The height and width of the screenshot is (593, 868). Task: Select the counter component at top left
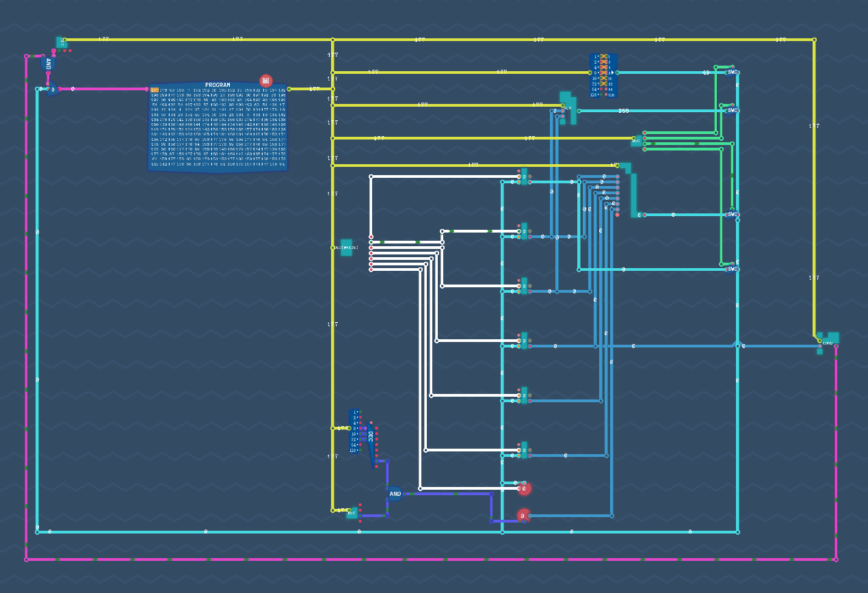click(62, 42)
